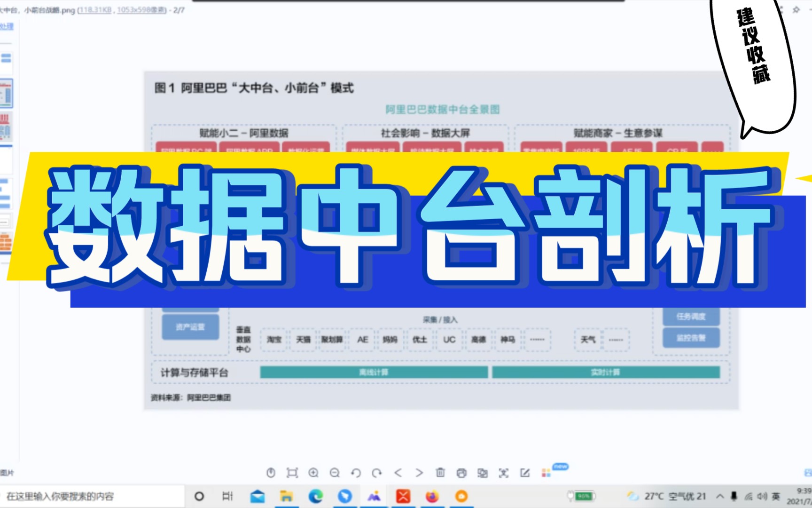Click the 118.31KB file size link

coord(95,10)
